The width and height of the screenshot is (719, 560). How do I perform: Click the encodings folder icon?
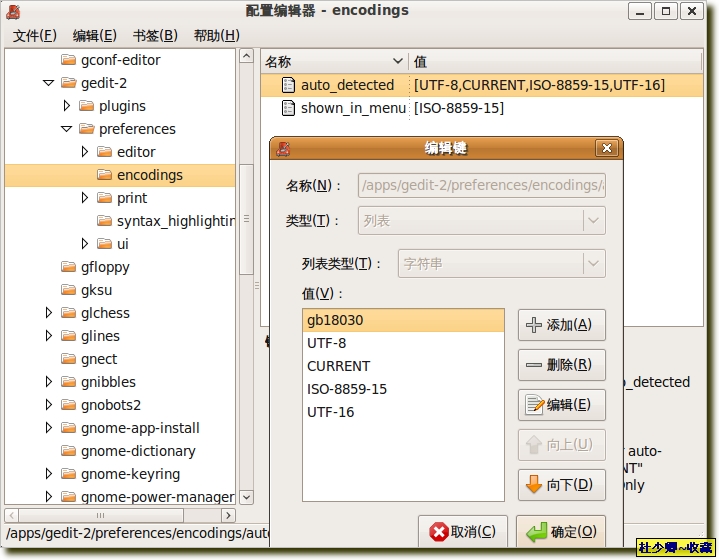(105, 175)
